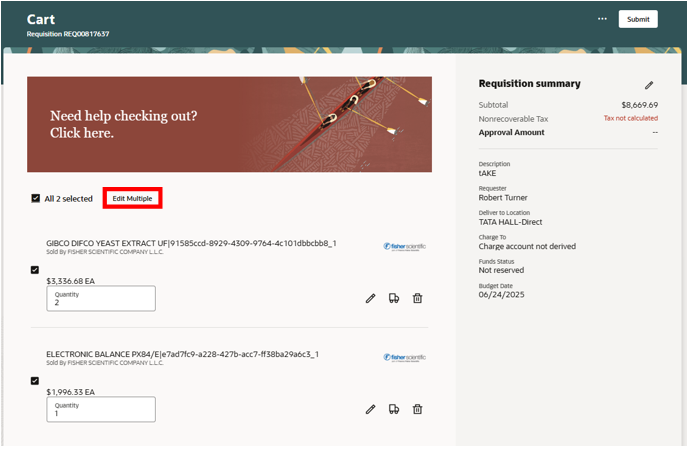Click the Need help checking out banner
The height and width of the screenshot is (451, 688).
(x=229, y=125)
